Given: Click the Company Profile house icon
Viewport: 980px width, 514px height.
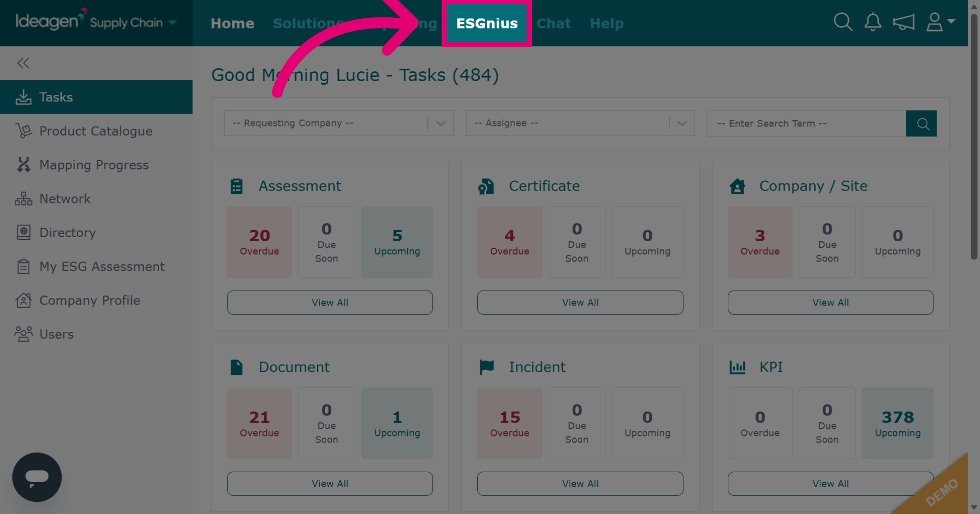Looking at the screenshot, I should (x=23, y=300).
